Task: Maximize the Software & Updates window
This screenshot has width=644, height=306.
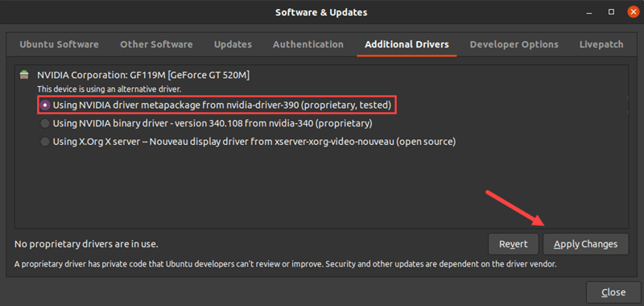Action: click(611, 12)
